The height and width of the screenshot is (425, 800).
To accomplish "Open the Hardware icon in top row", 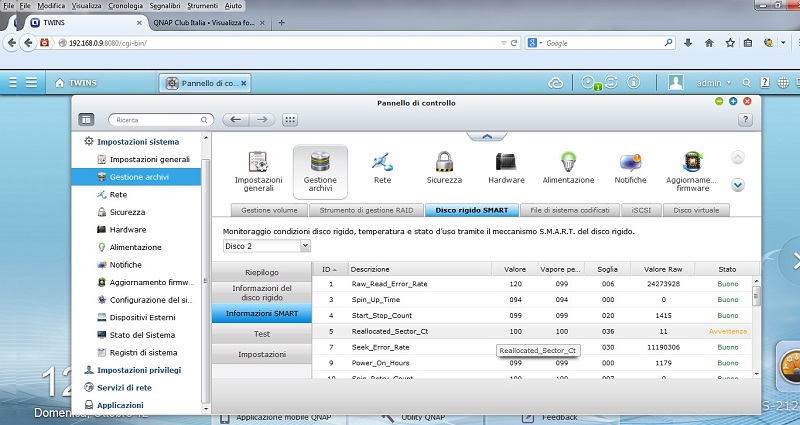I will [x=505, y=162].
